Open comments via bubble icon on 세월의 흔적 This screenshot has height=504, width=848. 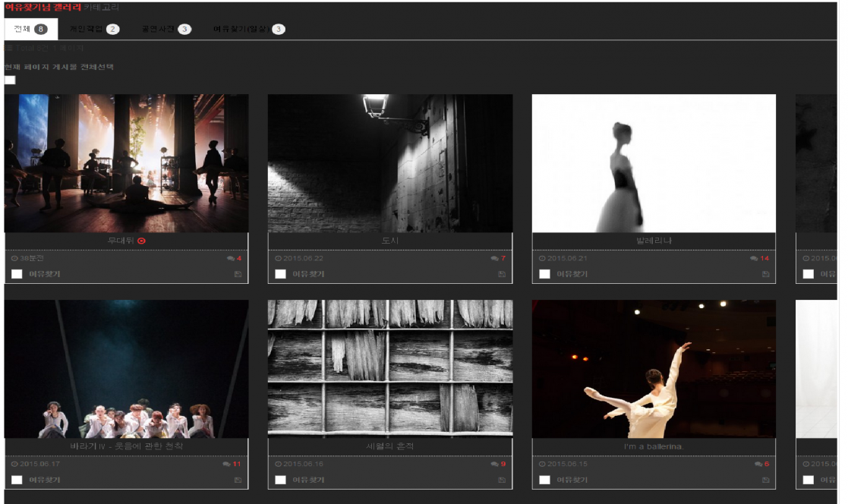pyautogui.click(x=494, y=464)
